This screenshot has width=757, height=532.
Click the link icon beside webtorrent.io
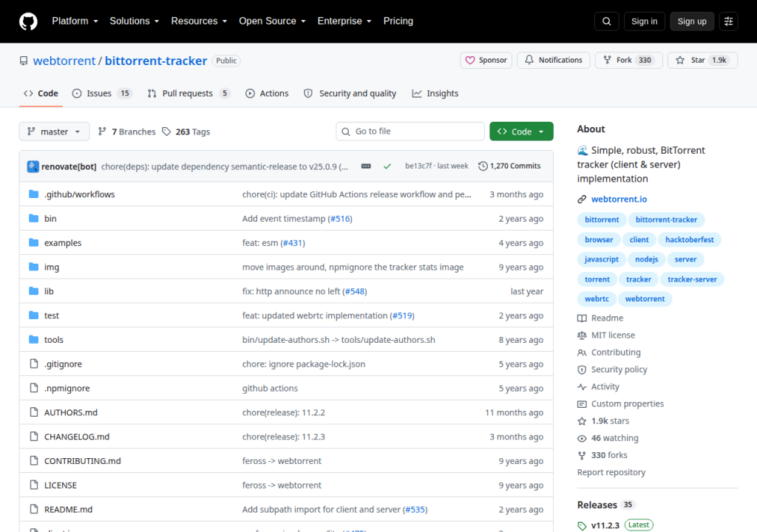pos(582,199)
